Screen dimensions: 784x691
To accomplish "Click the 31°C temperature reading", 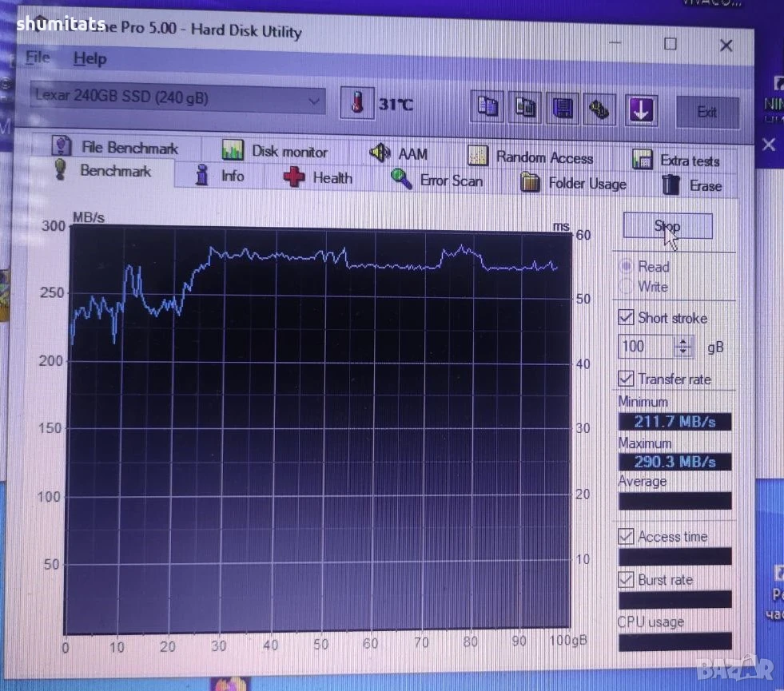I will coord(396,105).
